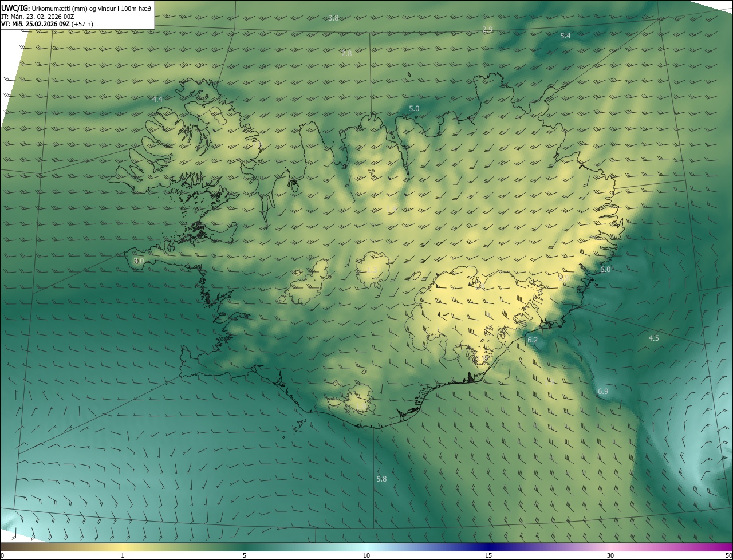Click the map value 6.0
Image resolution: width=733 pixels, height=560 pixels.
click(605, 270)
